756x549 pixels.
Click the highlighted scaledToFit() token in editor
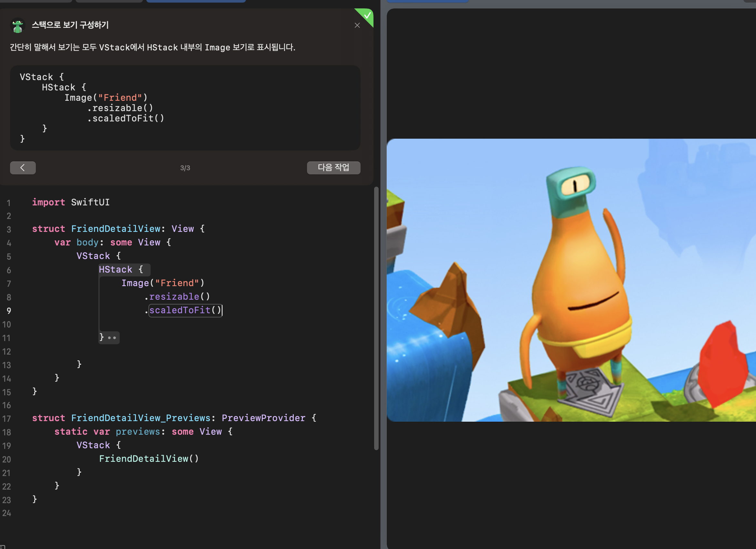coord(185,311)
